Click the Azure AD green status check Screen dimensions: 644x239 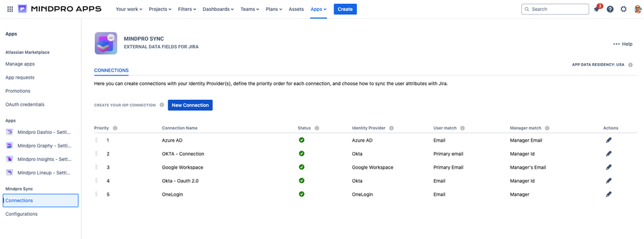pos(301,140)
